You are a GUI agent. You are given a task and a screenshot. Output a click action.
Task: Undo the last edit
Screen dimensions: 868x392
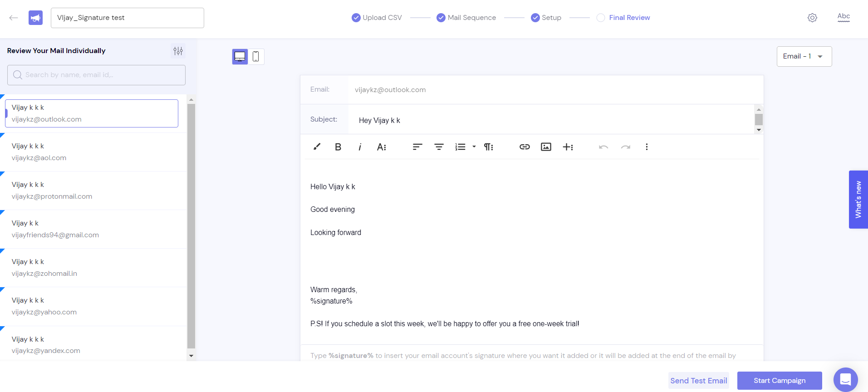click(603, 147)
